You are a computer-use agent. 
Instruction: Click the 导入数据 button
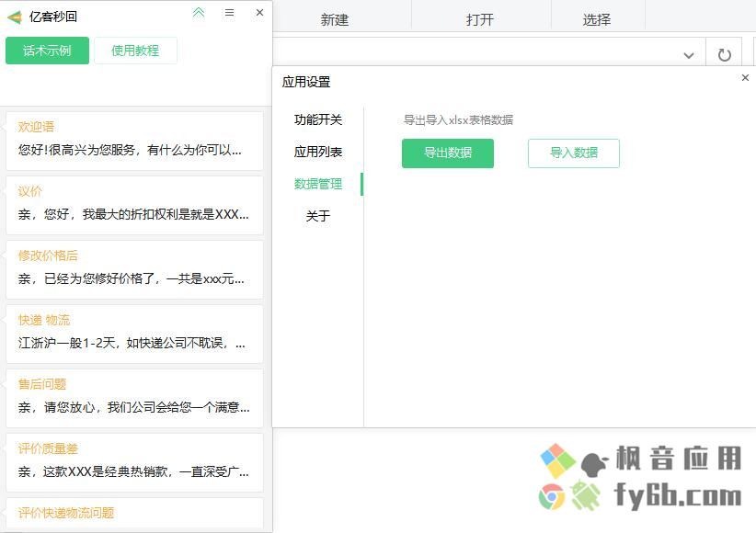click(574, 153)
